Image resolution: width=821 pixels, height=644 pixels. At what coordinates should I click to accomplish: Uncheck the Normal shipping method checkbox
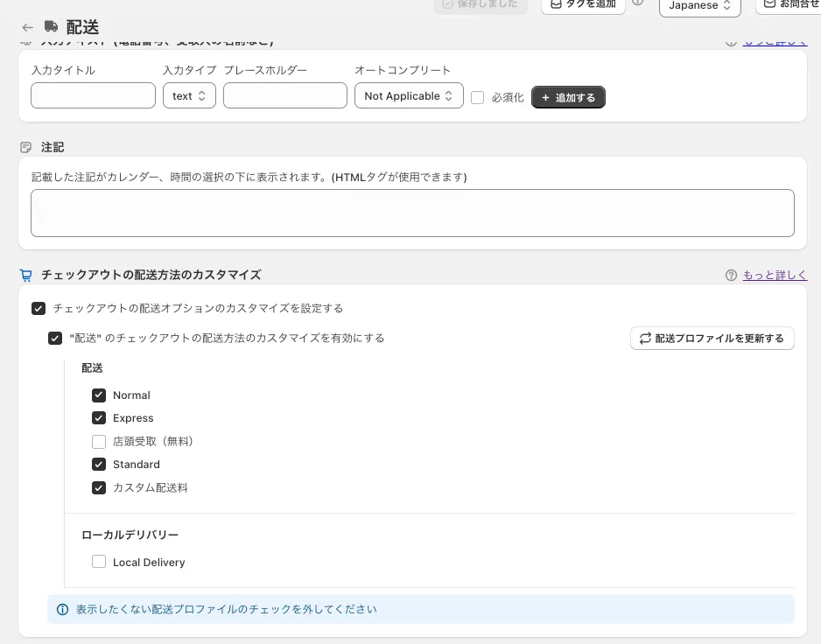(99, 395)
